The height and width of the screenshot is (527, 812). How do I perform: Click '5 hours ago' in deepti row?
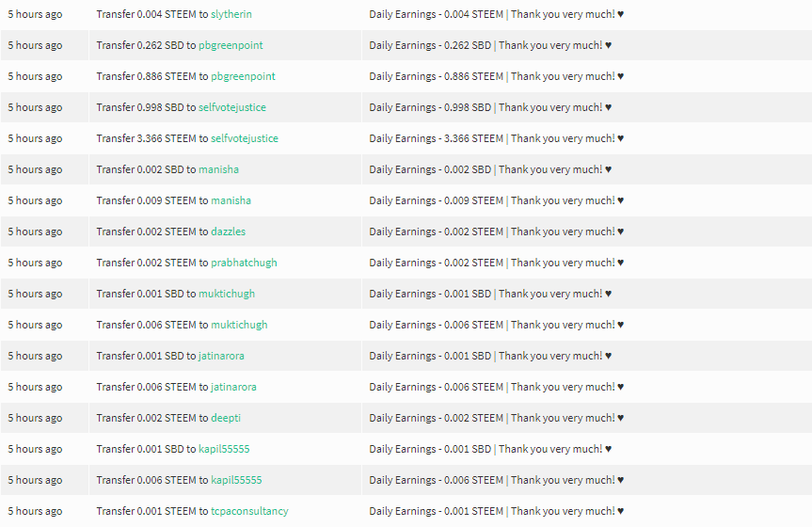click(x=35, y=418)
